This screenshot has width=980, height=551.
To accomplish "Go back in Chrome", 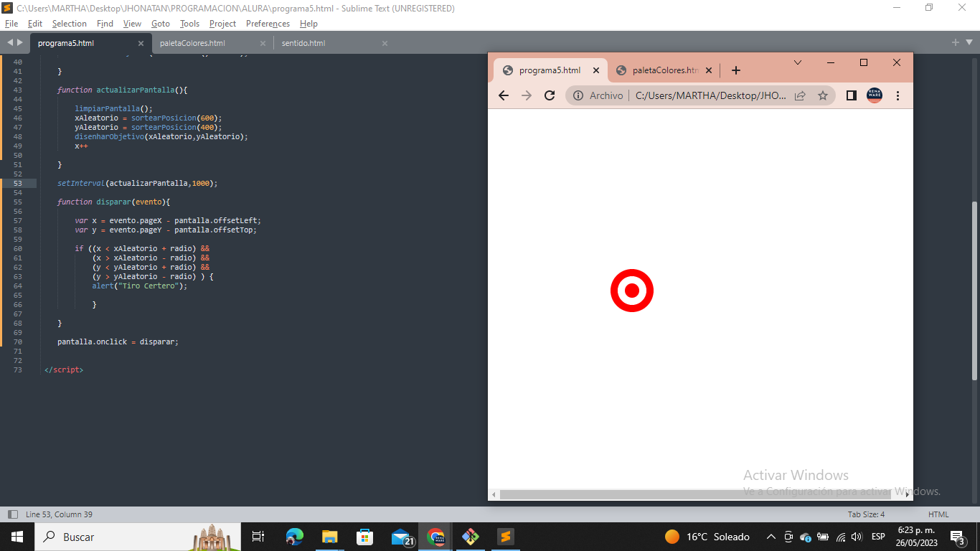I will [x=504, y=95].
